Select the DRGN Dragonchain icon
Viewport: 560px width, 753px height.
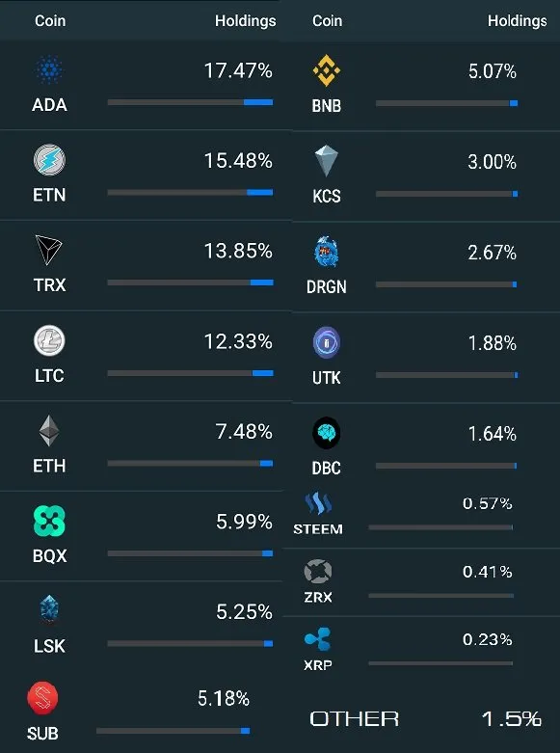click(327, 252)
